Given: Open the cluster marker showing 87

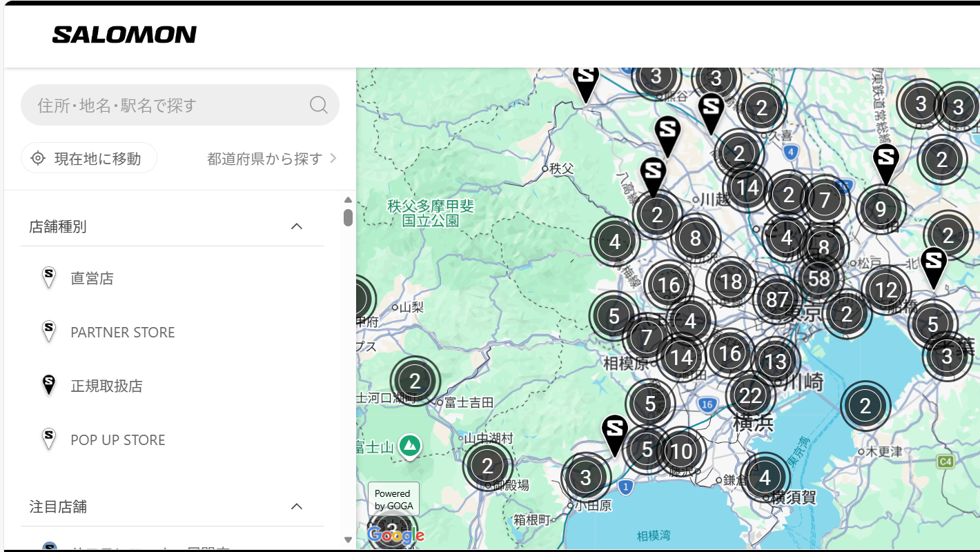Looking at the screenshot, I should 777,299.
